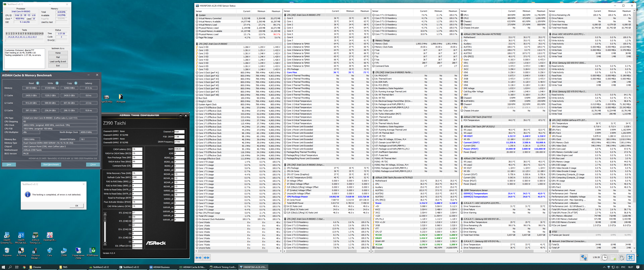Open HWiNFO sensor settings gear icon
The width and height of the screenshot is (644, 270).
[x=622, y=257]
